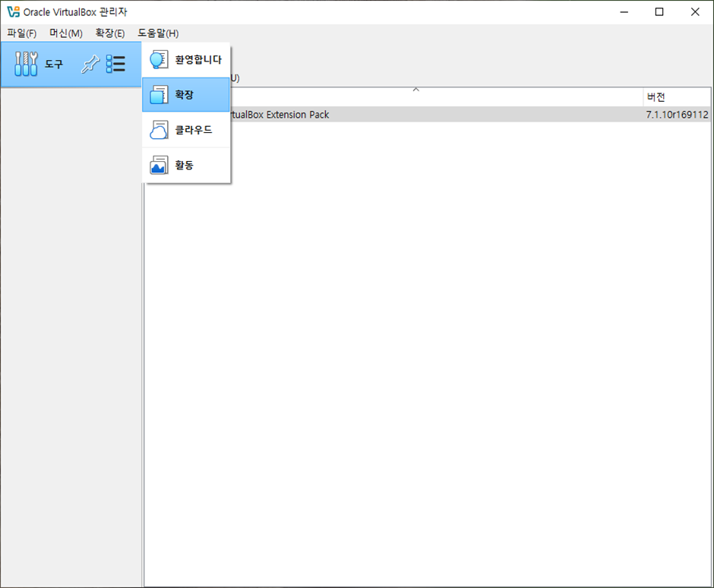Choose 클라우드 in the tools popup
Viewport: 714px width, 588px height.
(x=186, y=130)
